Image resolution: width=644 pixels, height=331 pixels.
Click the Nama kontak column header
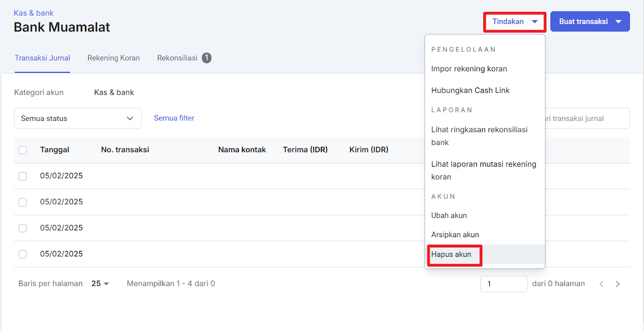tap(242, 150)
